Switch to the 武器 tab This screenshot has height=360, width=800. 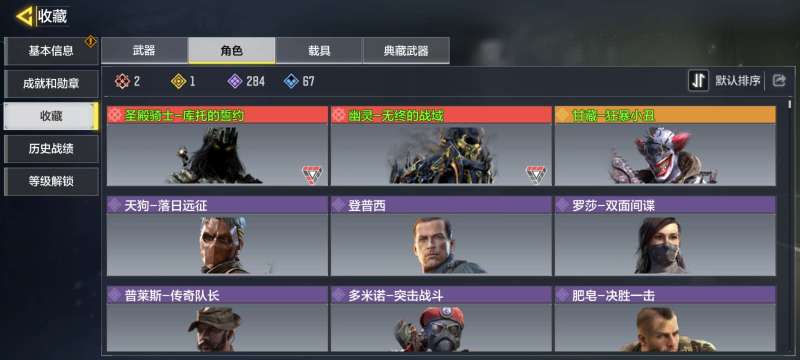144,50
